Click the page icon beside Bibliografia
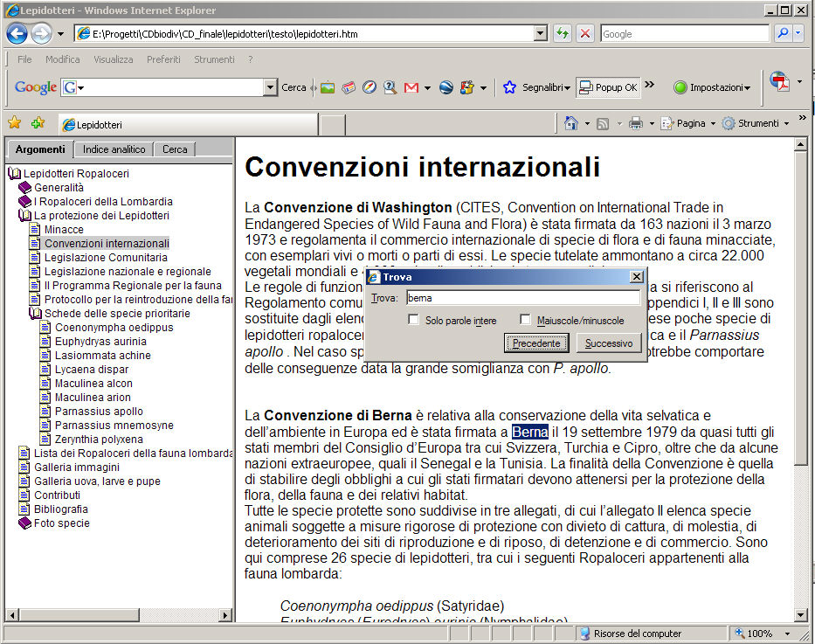The width and height of the screenshot is (815, 644). tap(24, 509)
